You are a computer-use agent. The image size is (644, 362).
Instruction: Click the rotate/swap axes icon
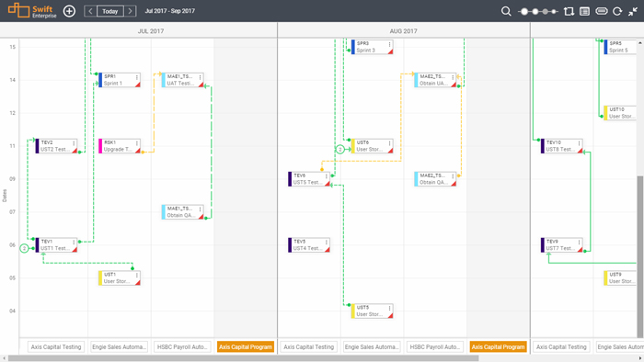(x=569, y=11)
